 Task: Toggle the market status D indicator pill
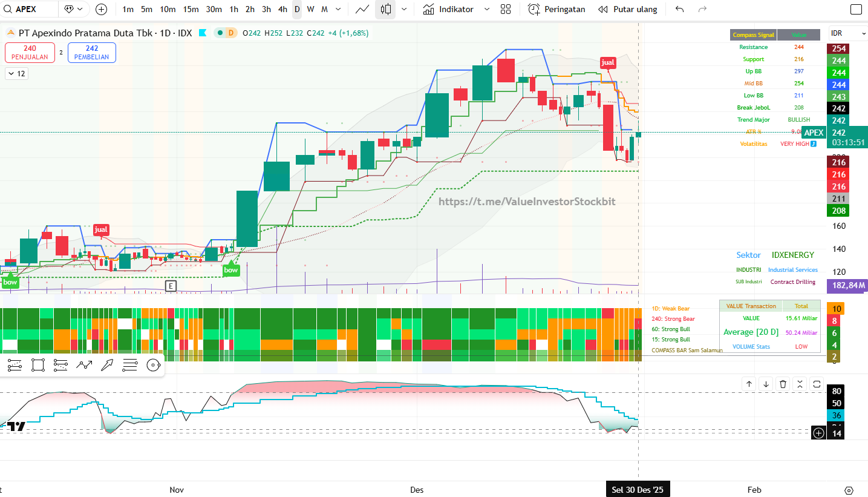coord(226,33)
